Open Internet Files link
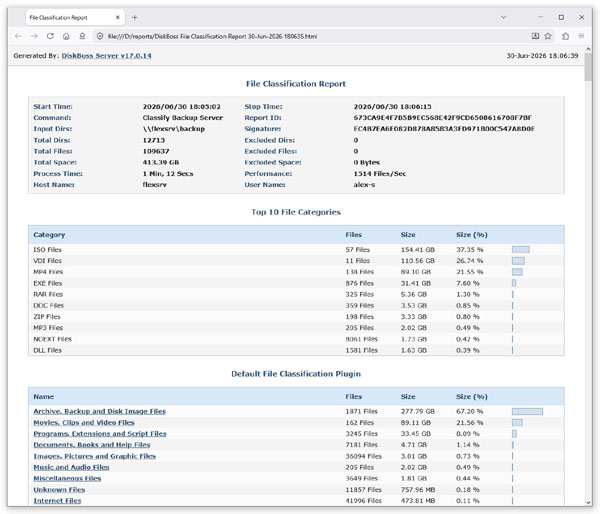Screen dimensions: 600x514 (57, 501)
